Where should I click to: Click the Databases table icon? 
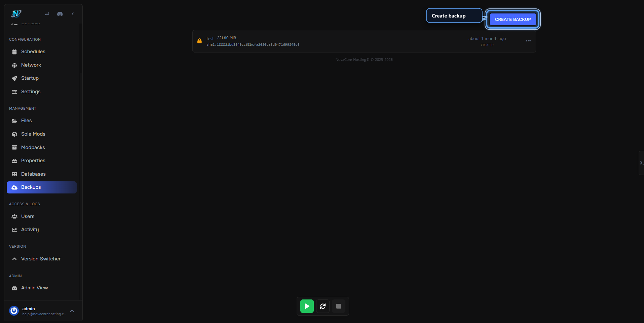[x=14, y=174]
